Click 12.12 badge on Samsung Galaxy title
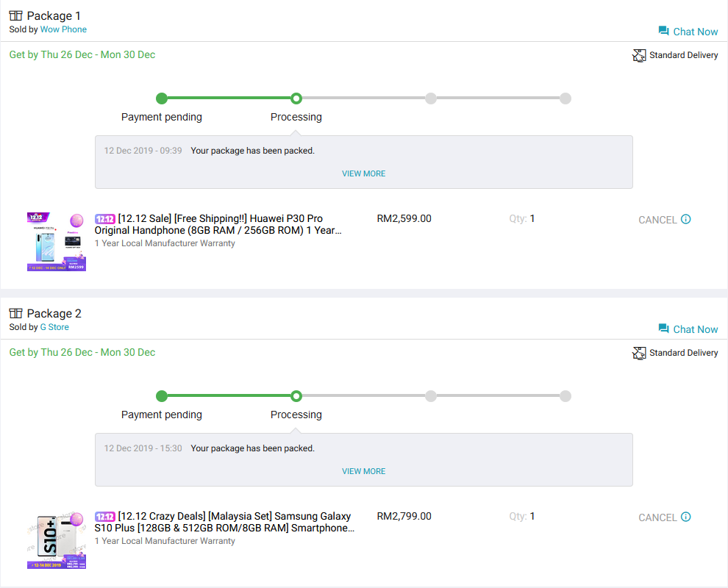This screenshot has height=588, width=728. pyautogui.click(x=105, y=517)
